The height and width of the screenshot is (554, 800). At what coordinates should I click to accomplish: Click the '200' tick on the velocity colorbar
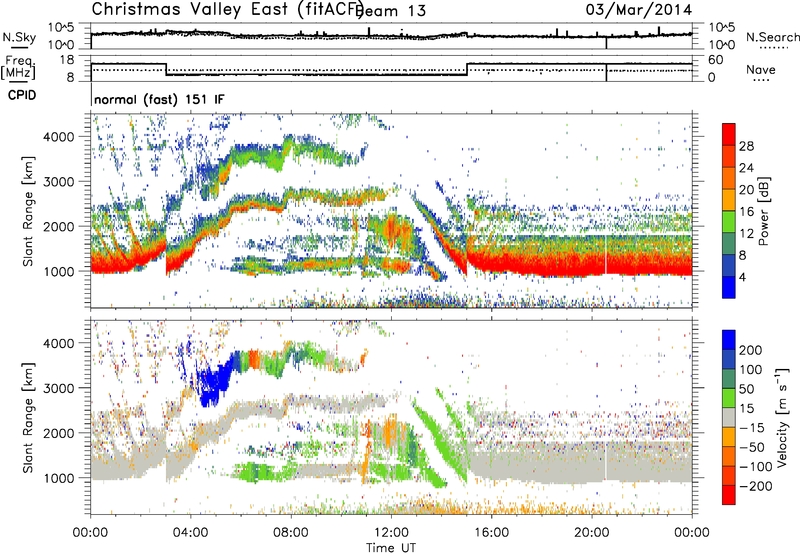coord(751,350)
